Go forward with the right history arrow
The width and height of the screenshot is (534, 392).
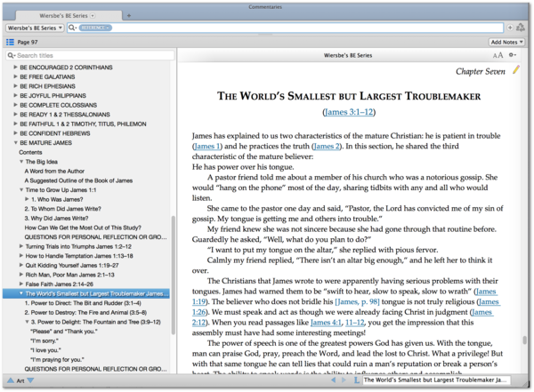(344, 380)
